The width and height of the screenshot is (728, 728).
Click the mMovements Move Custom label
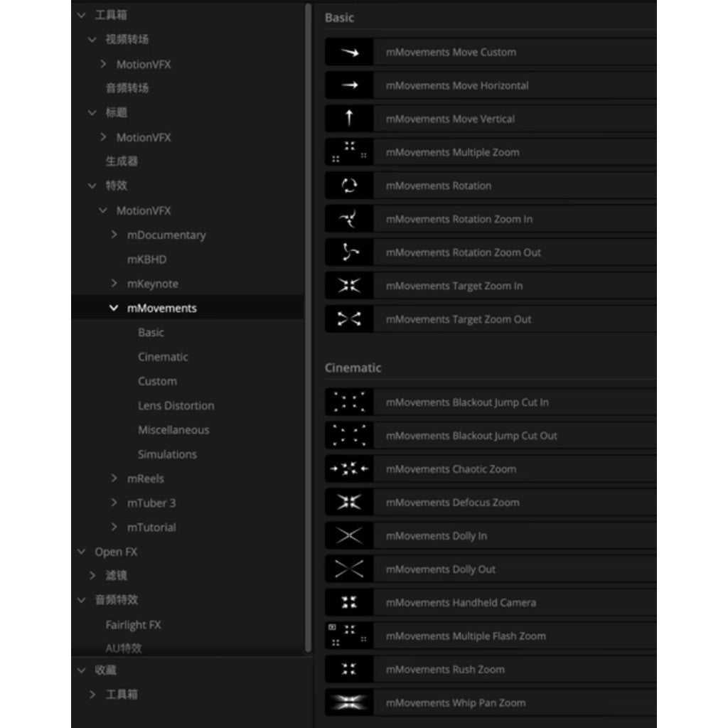pyautogui.click(x=451, y=52)
